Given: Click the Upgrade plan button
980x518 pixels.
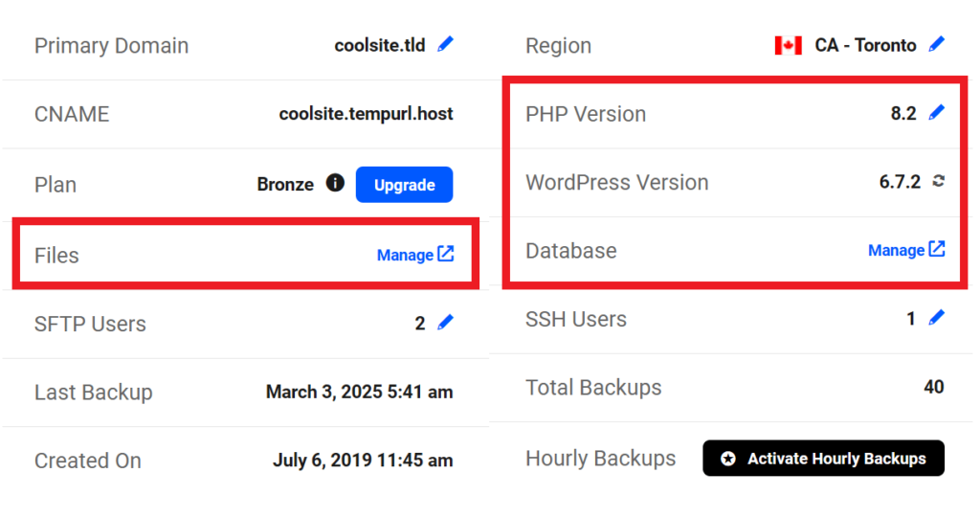Looking at the screenshot, I should (405, 185).
